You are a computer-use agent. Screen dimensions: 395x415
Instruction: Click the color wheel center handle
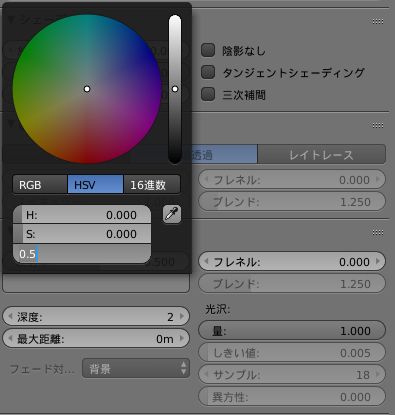[87, 89]
